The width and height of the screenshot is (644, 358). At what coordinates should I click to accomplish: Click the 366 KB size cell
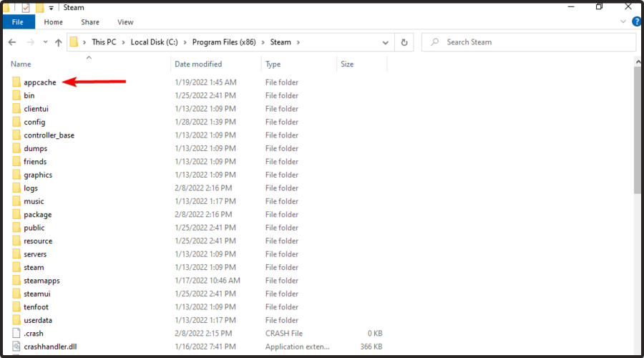(371, 347)
